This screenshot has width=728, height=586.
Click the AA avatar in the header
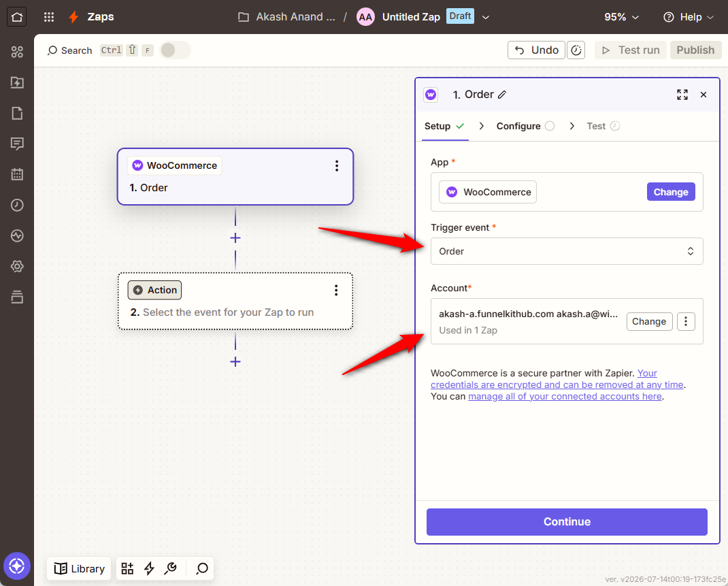[x=365, y=17]
